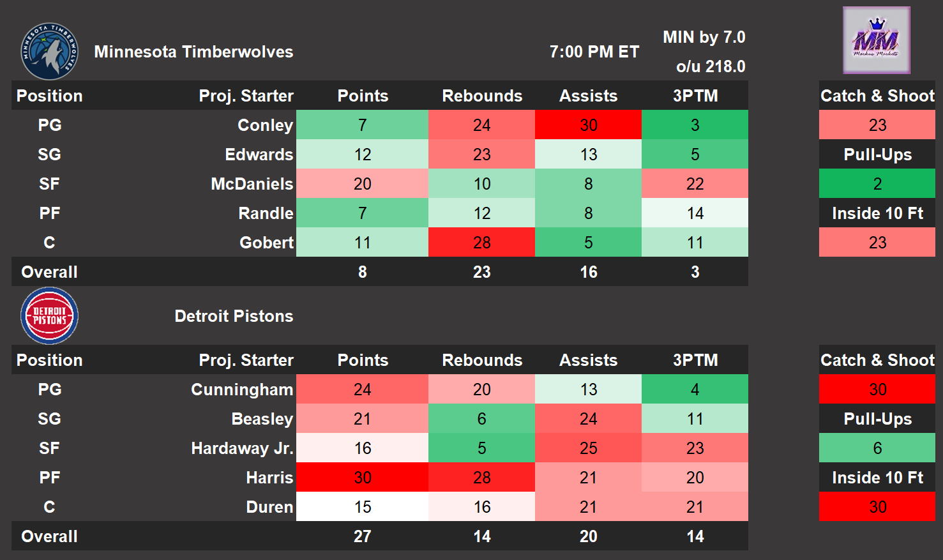The height and width of the screenshot is (560, 943).
Task: Select the Pistons Pull-Ups green value 6
Action: point(877,448)
